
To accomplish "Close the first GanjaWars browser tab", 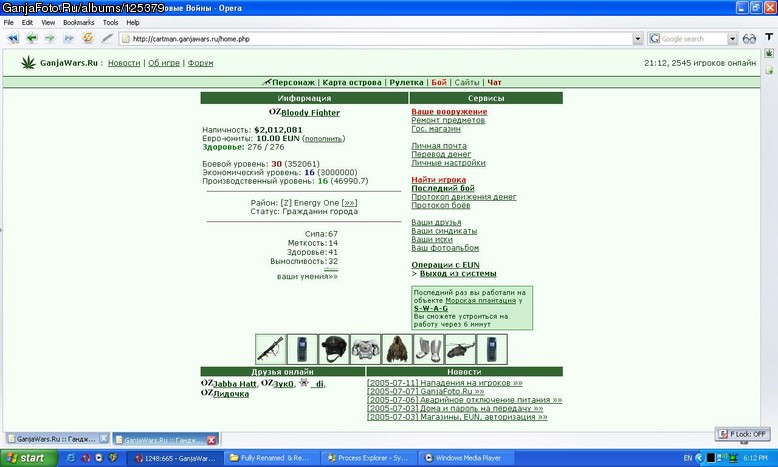I will (x=104, y=438).
